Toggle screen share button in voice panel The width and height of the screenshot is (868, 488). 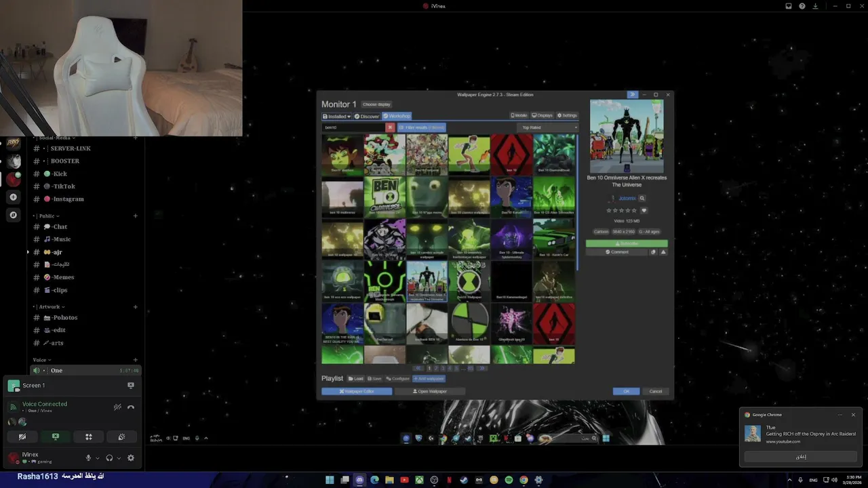[x=56, y=437]
